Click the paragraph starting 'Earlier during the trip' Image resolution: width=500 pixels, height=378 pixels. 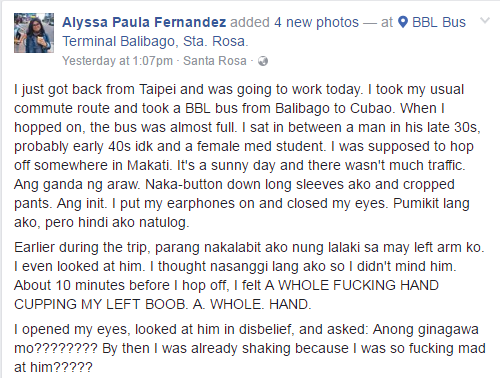pyautogui.click(x=249, y=276)
